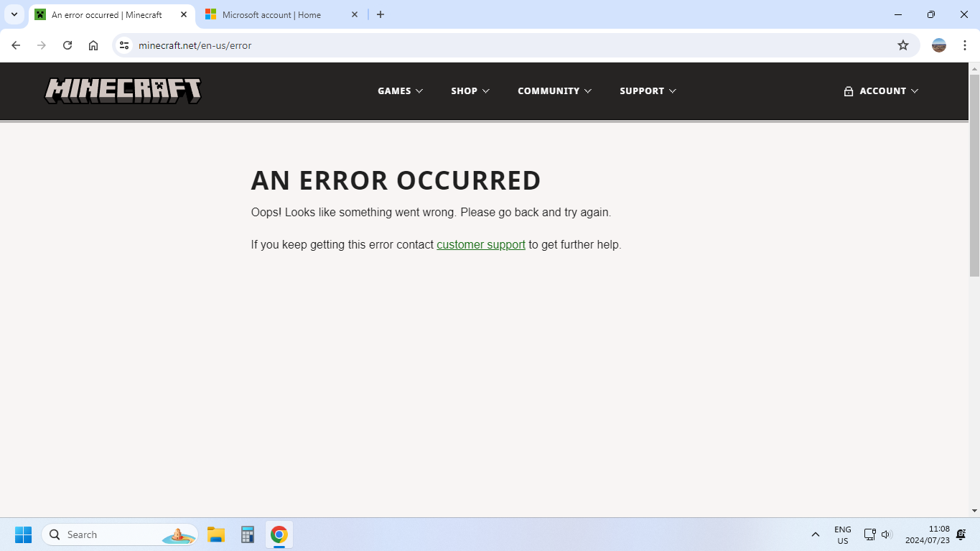Click the site information icon in address bar
The height and width of the screenshot is (551, 980).
click(x=124, y=45)
